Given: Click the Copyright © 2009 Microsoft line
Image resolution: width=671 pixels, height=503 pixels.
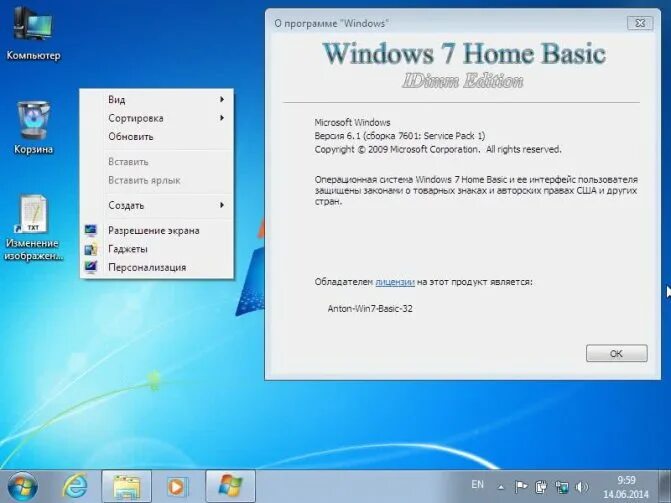Looking at the screenshot, I should tap(438, 149).
